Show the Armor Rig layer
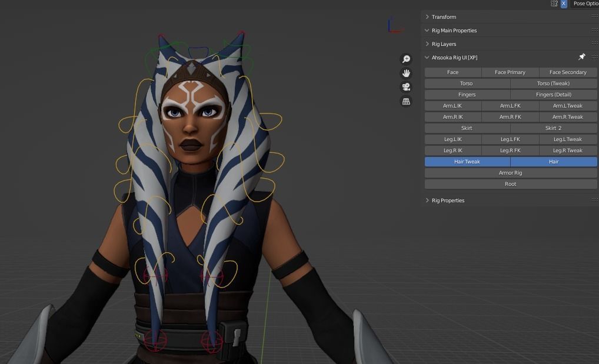The image size is (599, 364). tap(511, 173)
